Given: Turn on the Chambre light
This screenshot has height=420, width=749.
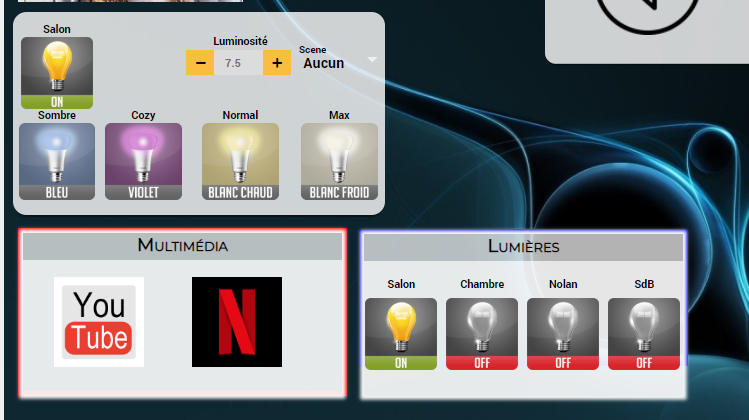Looking at the screenshot, I should [x=482, y=334].
